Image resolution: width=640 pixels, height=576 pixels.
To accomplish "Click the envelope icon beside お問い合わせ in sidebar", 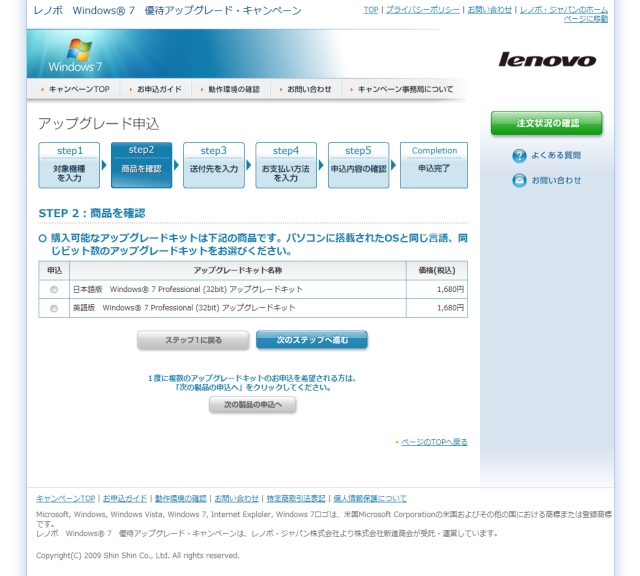I will point(519,180).
